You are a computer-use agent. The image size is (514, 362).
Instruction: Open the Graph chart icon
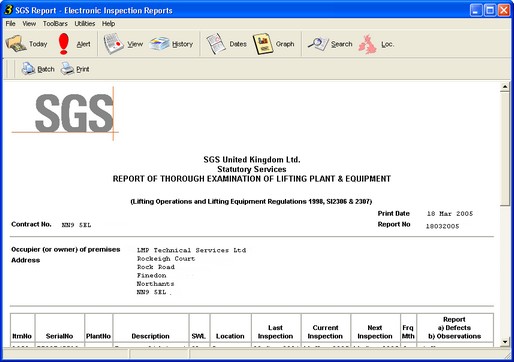[263, 44]
